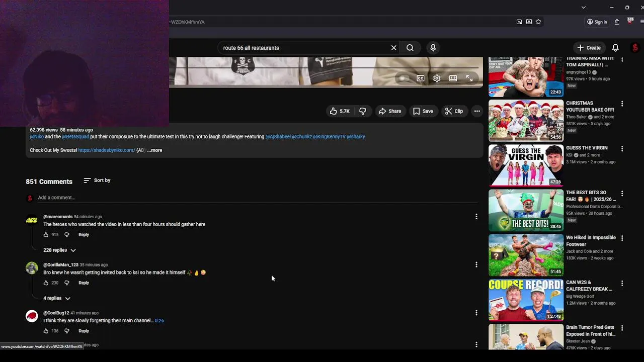Screen dimensions: 644x362
Task: Open the Brain Tumor Pred Gets Exposed video title
Action: (591, 331)
